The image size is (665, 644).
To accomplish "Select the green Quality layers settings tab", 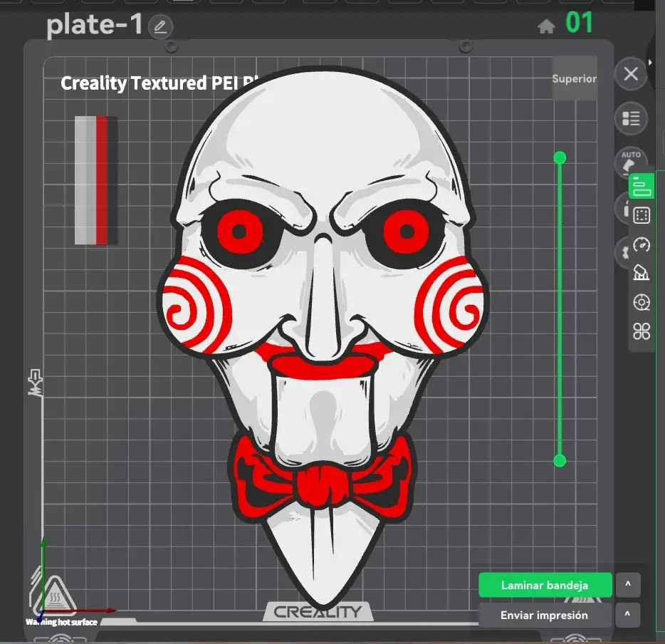I will 642,186.
